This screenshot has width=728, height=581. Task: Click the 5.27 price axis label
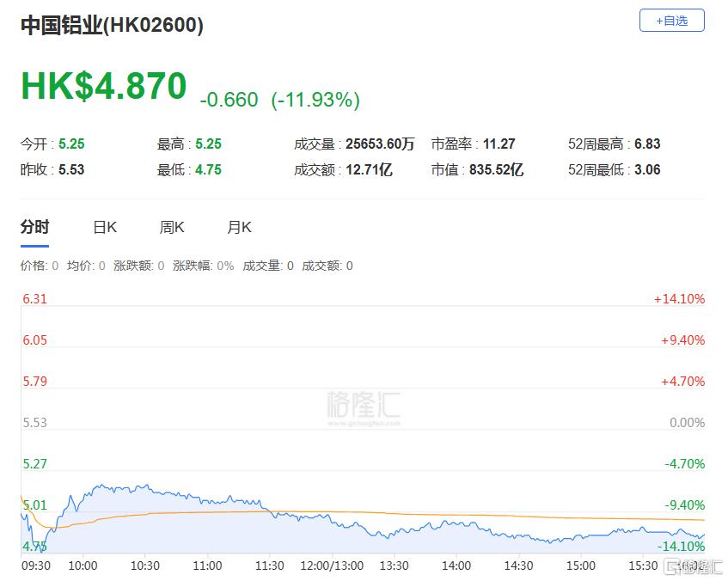coord(35,463)
